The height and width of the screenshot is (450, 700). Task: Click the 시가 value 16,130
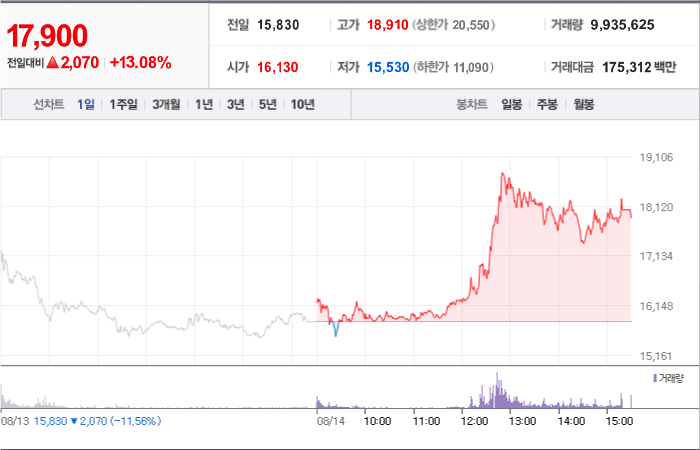(x=277, y=67)
